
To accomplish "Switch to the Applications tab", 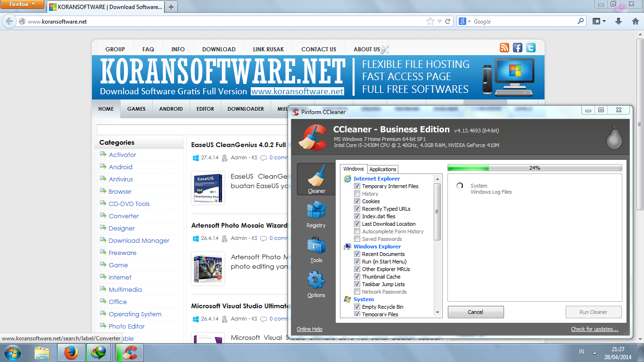I will pos(383,169).
